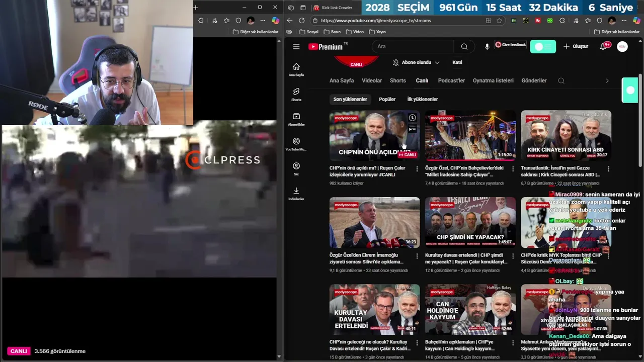644x362 pixels.
Task: Click the Oluştur create button
Action: pyautogui.click(x=576, y=46)
